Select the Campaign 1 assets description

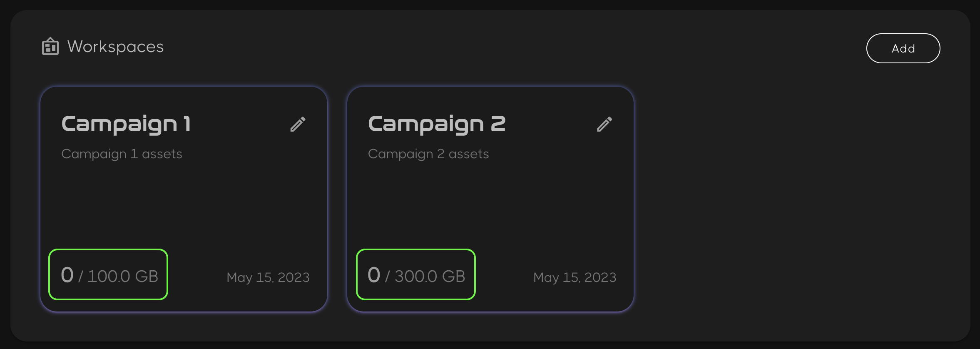click(x=122, y=154)
